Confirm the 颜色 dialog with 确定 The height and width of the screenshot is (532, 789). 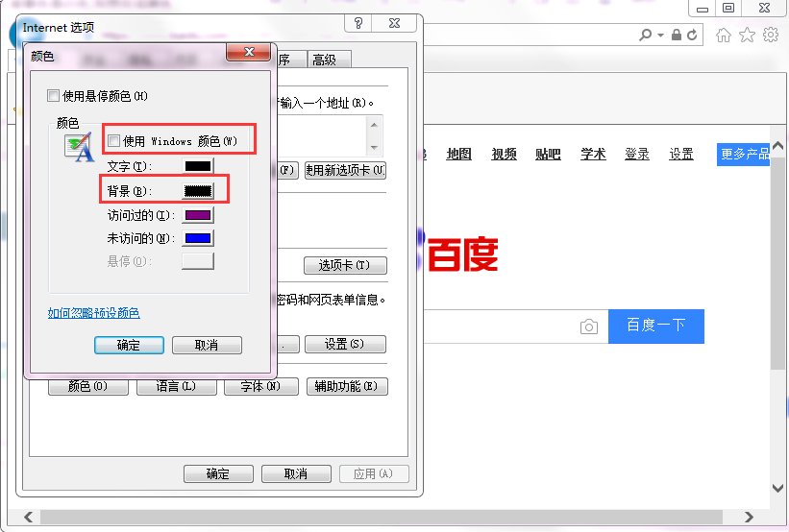(129, 345)
